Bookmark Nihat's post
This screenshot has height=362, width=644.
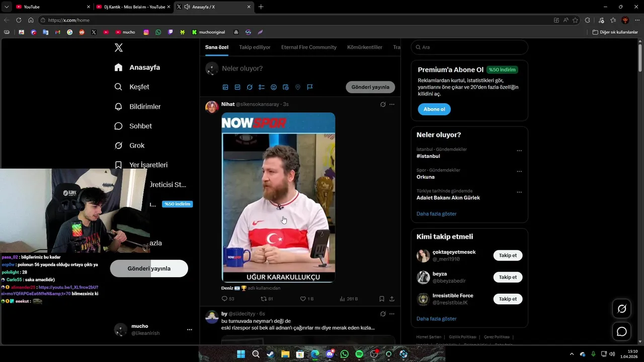click(x=382, y=299)
